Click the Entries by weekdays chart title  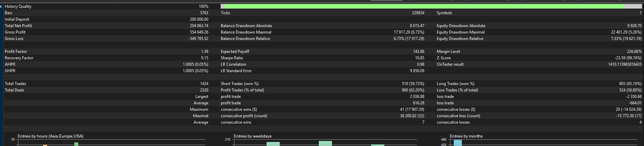click(253, 136)
